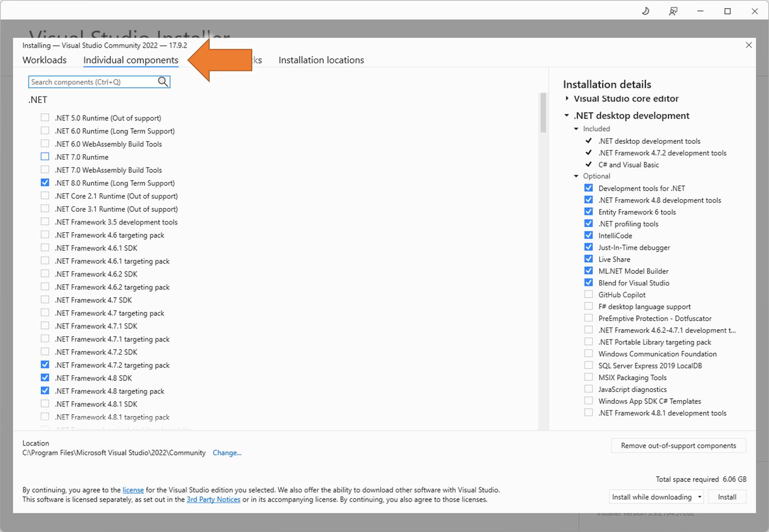Check F# desktop language support

(x=589, y=306)
